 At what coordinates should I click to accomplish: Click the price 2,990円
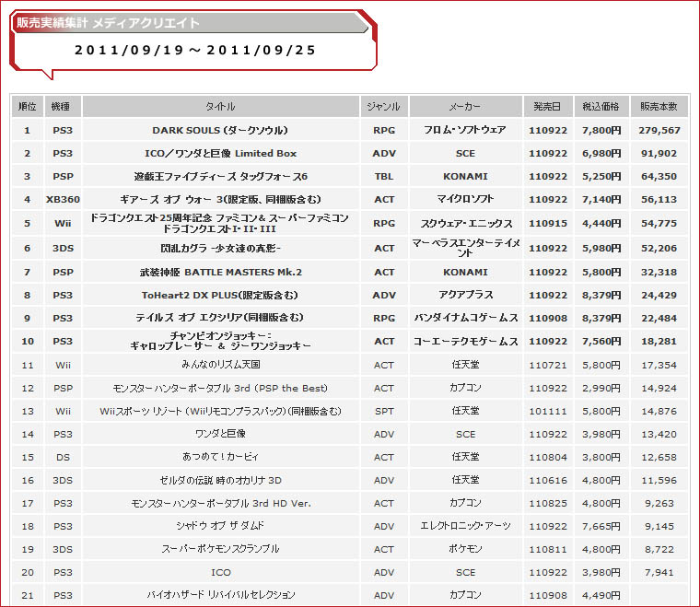coord(601,389)
